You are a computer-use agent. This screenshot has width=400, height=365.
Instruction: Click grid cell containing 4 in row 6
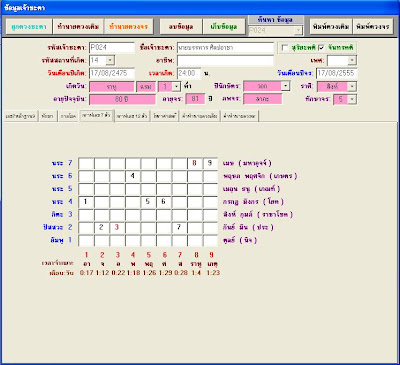(x=132, y=176)
